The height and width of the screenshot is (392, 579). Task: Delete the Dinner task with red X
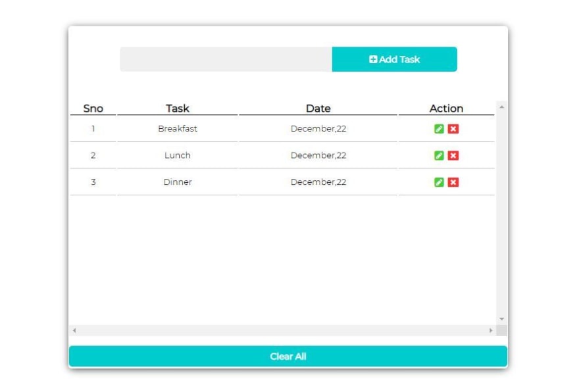pyautogui.click(x=453, y=182)
